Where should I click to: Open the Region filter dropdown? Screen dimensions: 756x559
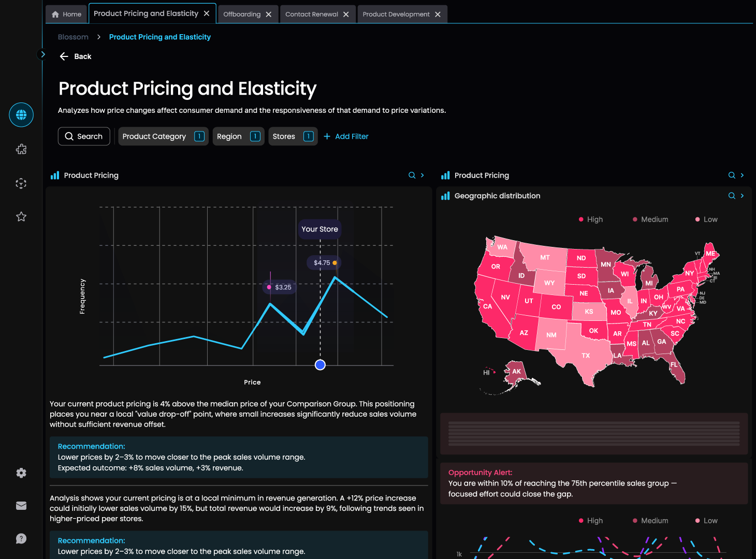[238, 137]
